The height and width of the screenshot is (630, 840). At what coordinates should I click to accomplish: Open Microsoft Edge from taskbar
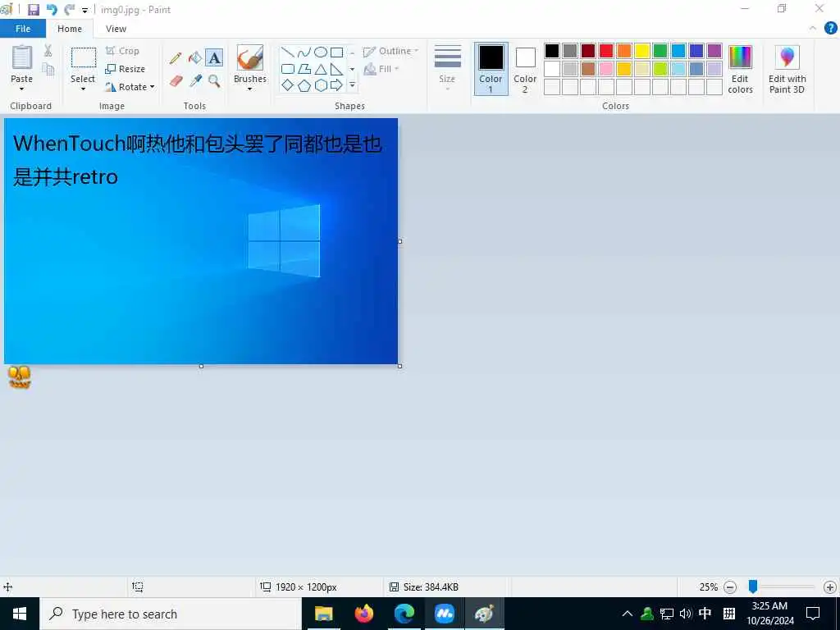click(x=404, y=614)
